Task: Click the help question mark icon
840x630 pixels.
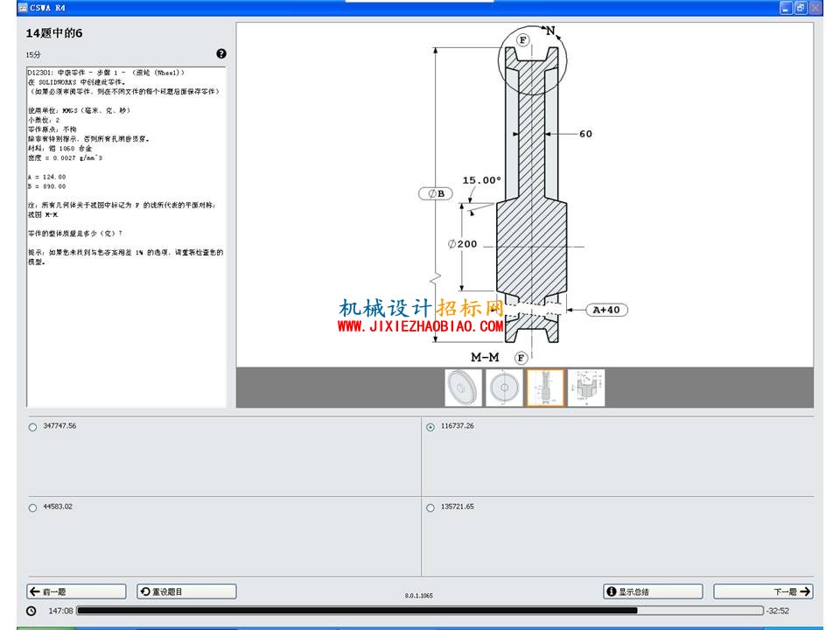Action: 221,53
